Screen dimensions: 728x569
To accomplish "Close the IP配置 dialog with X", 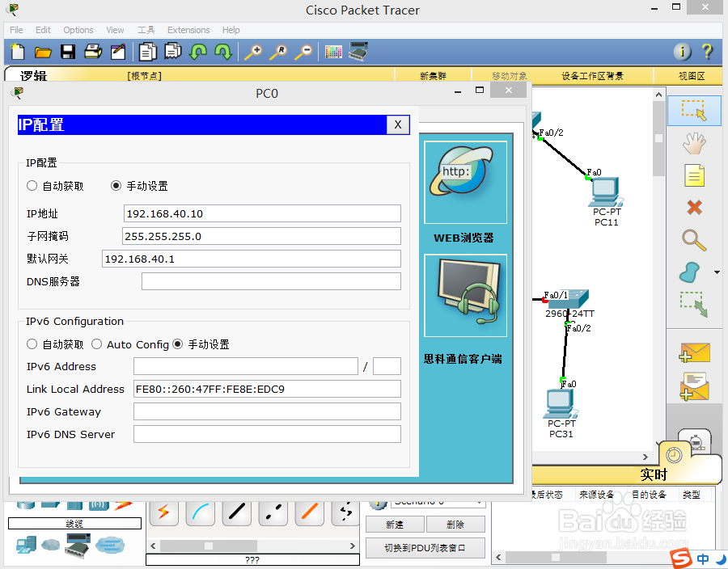I will (x=398, y=124).
